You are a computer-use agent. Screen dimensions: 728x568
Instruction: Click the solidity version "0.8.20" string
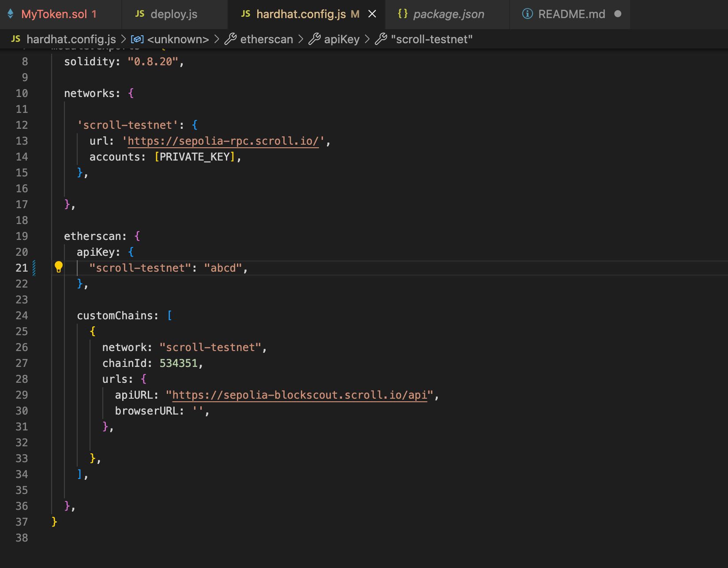[x=153, y=62]
